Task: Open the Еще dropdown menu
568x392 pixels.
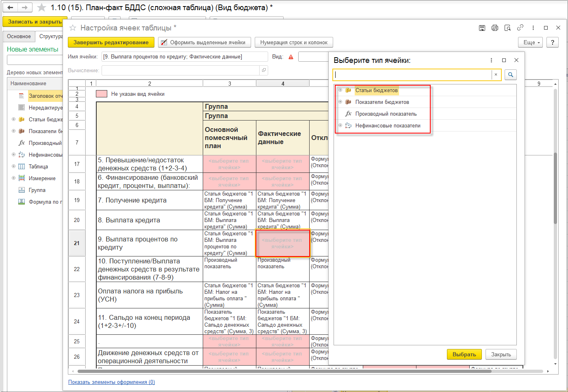Action: [530, 43]
